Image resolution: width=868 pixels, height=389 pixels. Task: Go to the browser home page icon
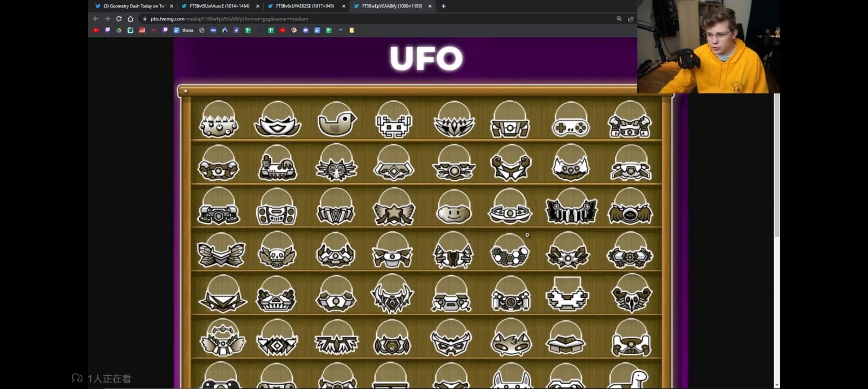click(130, 19)
